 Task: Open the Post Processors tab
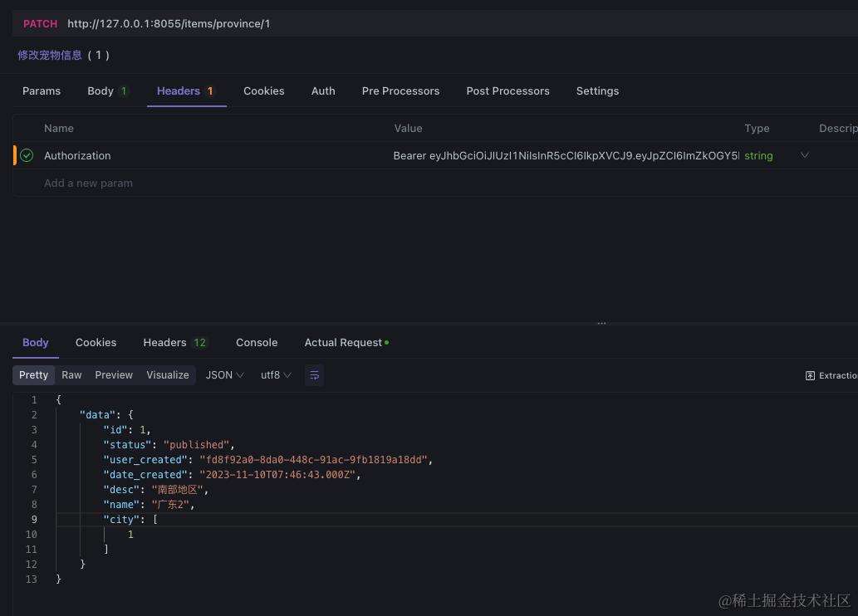[507, 91]
